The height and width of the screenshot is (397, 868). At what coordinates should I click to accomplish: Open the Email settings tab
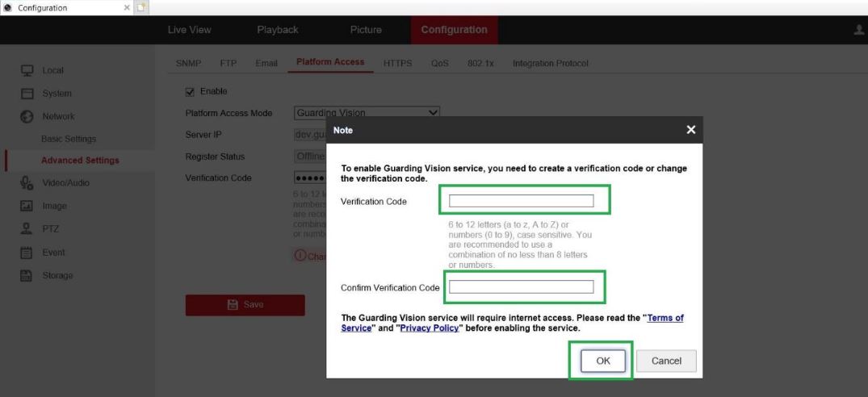[266, 64]
